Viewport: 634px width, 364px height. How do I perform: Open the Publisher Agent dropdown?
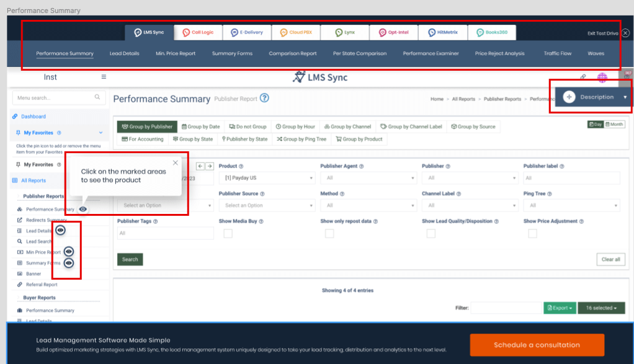(368, 178)
